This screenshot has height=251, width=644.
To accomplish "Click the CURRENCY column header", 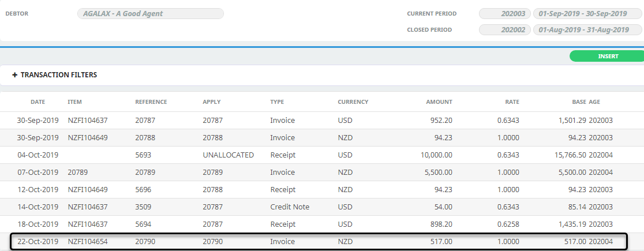I will 353,102.
